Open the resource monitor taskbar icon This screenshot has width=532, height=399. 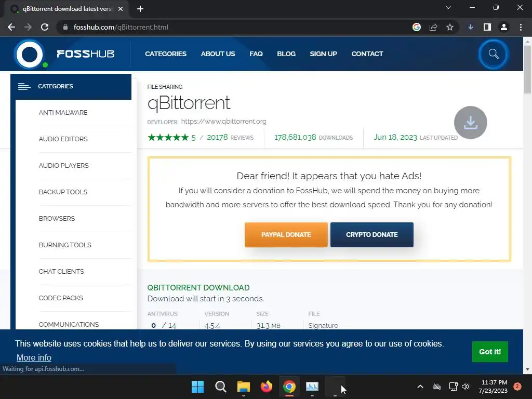[x=312, y=387]
